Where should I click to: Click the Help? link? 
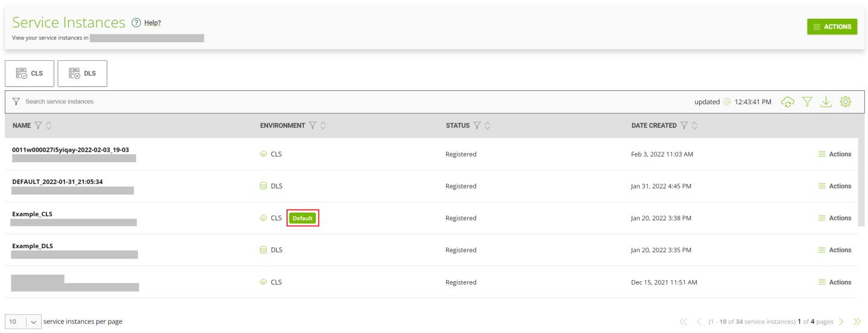pos(153,23)
